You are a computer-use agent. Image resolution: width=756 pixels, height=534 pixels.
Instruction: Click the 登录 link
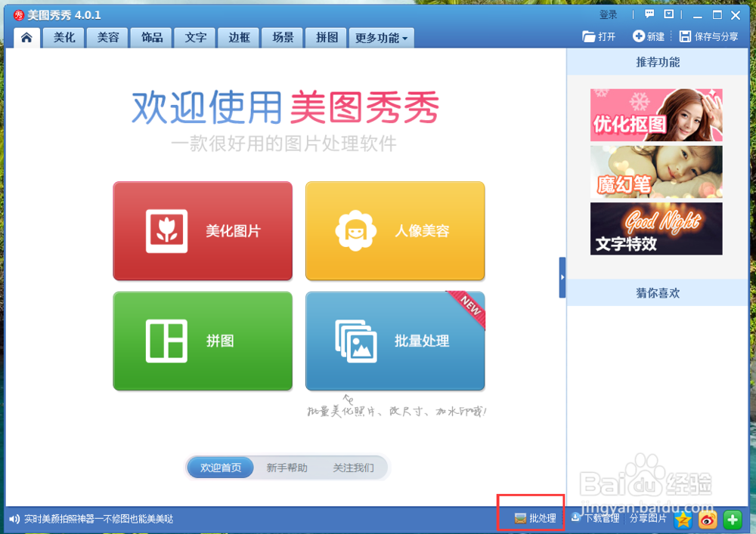[x=609, y=15]
